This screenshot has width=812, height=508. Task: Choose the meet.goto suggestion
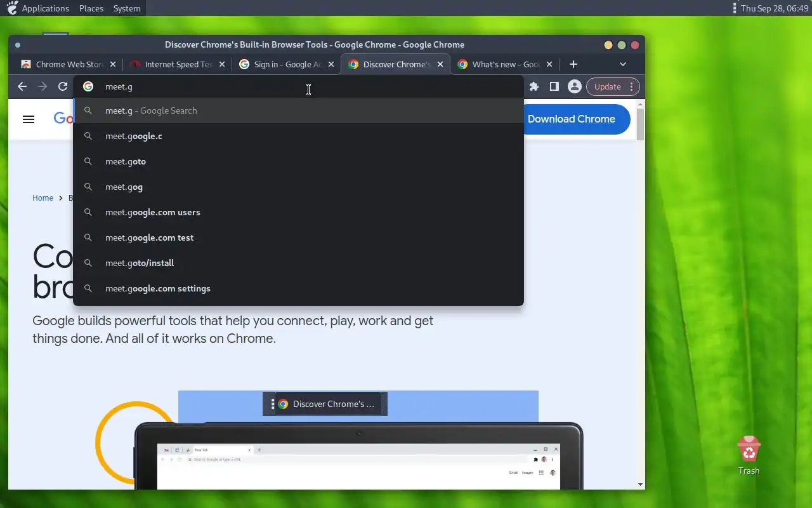tap(298, 161)
